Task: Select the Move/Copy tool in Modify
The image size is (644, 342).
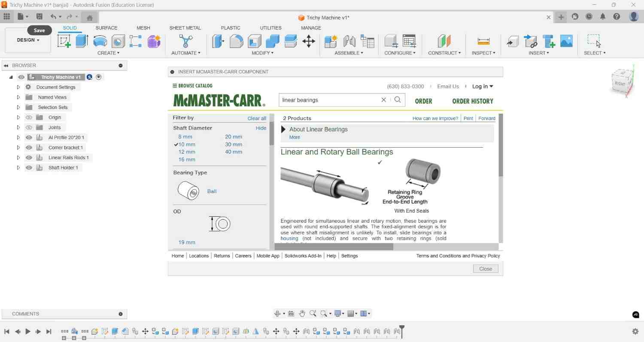Action: (x=309, y=41)
